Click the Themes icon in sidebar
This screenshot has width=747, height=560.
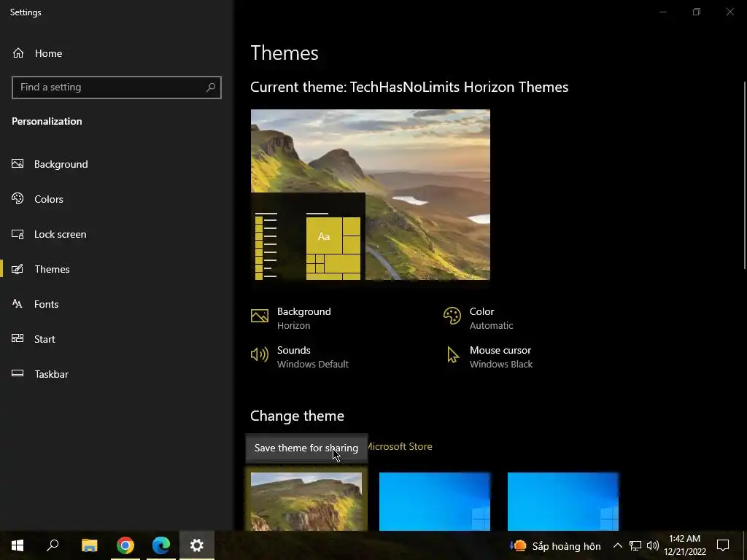(18, 269)
